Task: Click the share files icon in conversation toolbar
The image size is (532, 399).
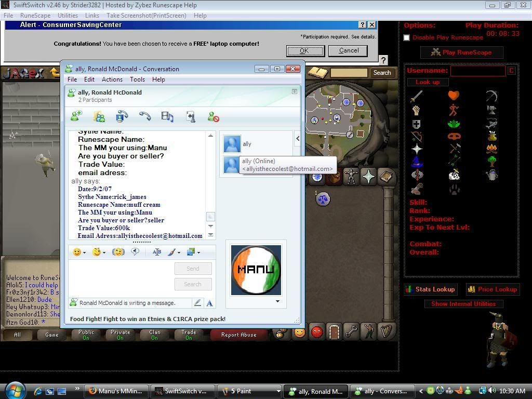Action: [x=99, y=117]
